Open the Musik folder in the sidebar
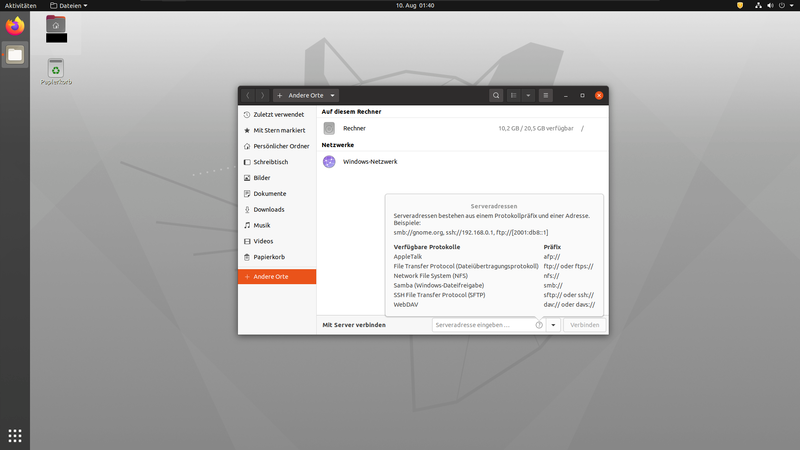Image resolution: width=800 pixels, height=450 pixels. pos(261,225)
